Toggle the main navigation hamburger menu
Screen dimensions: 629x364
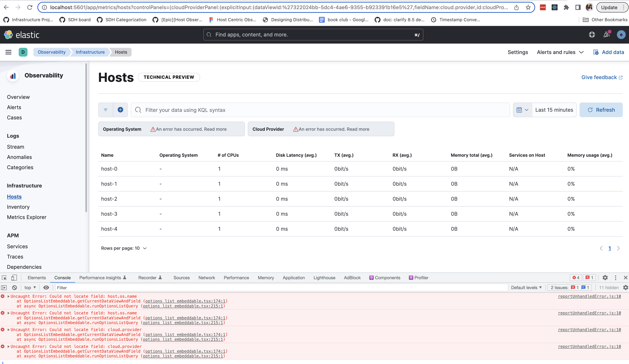[x=8, y=52]
